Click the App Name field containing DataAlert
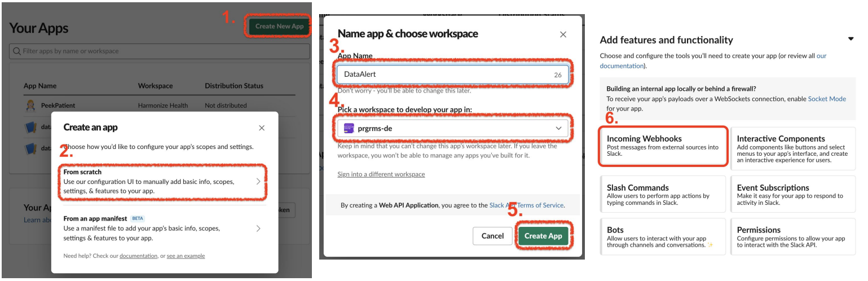The width and height of the screenshot is (868, 281). pyautogui.click(x=453, y=74)
